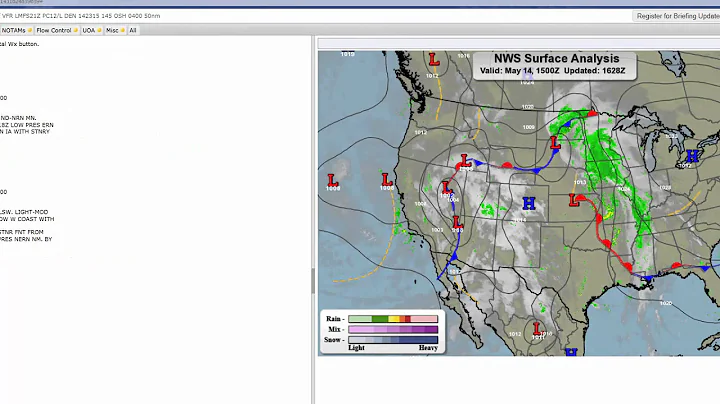Click the blue H high-pressure symbol over Colorado
The width and height of the screenshot is (720, 404).
[529, 203]
